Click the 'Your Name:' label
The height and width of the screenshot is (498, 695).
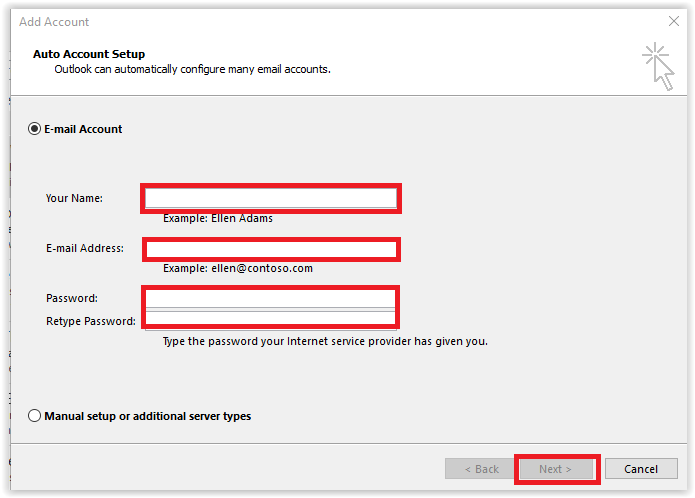pyautogui.click(x=74, y=198)
